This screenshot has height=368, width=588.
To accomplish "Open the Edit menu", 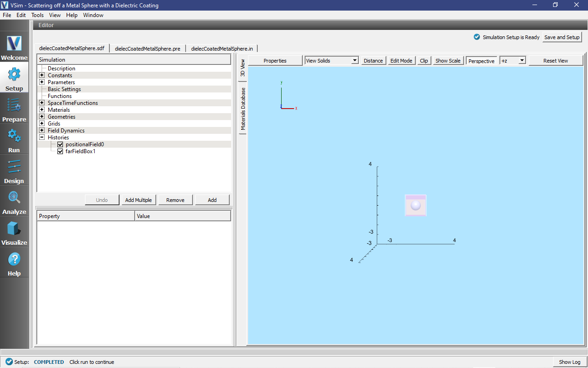I will point(21,15).
